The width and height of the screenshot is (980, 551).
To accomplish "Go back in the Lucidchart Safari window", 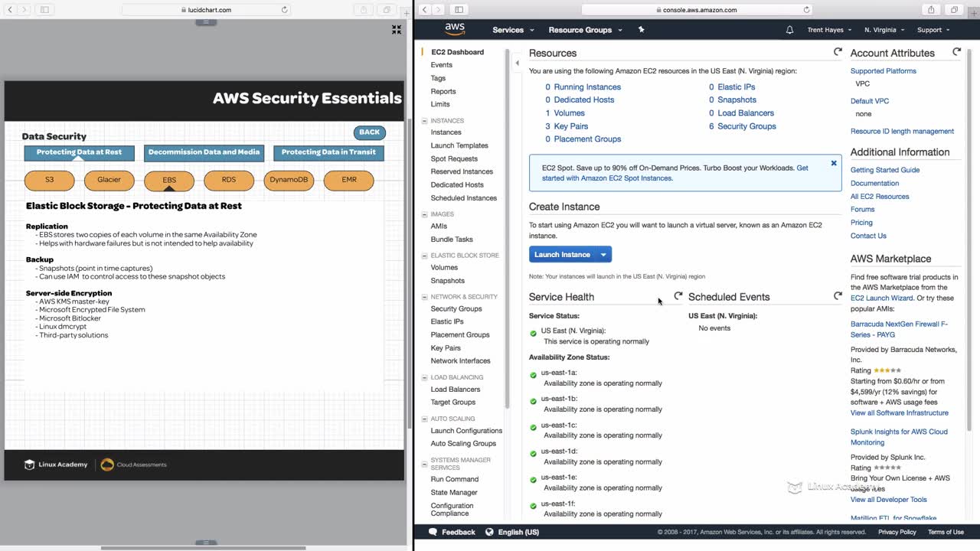I will (11, 10).
